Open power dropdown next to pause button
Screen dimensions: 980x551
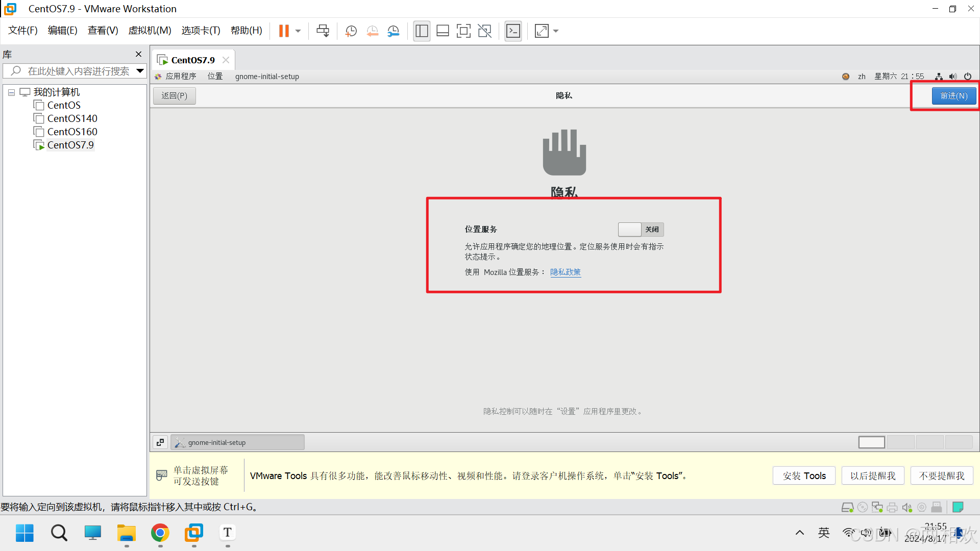[x=298, y=31]
